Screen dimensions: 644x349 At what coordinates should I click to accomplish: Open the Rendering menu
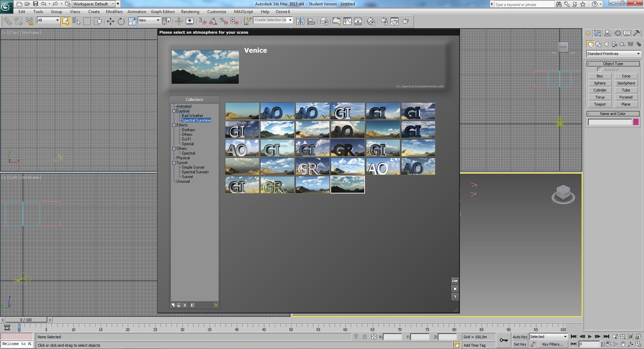pyautogui.click(x=190, y=12)
